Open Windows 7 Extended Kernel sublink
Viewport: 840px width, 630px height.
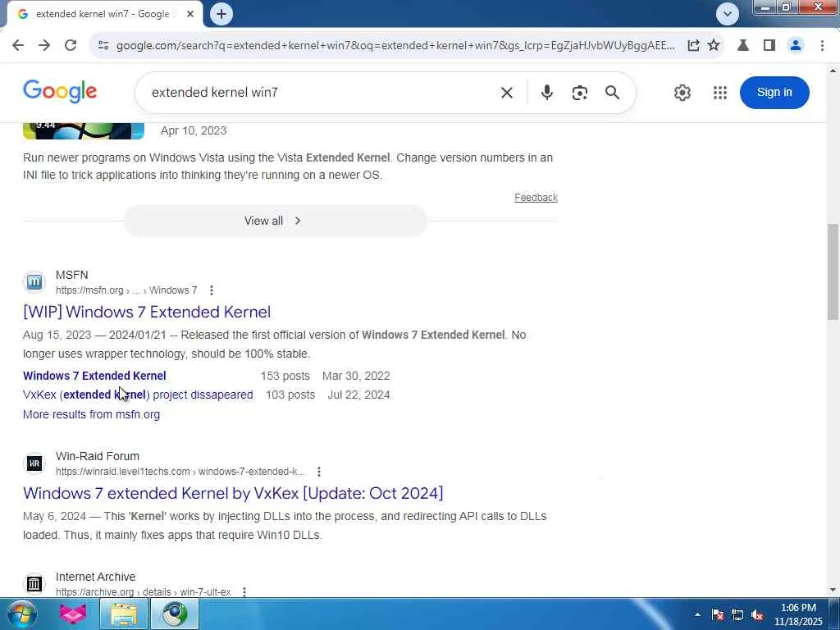click(94, 376)
